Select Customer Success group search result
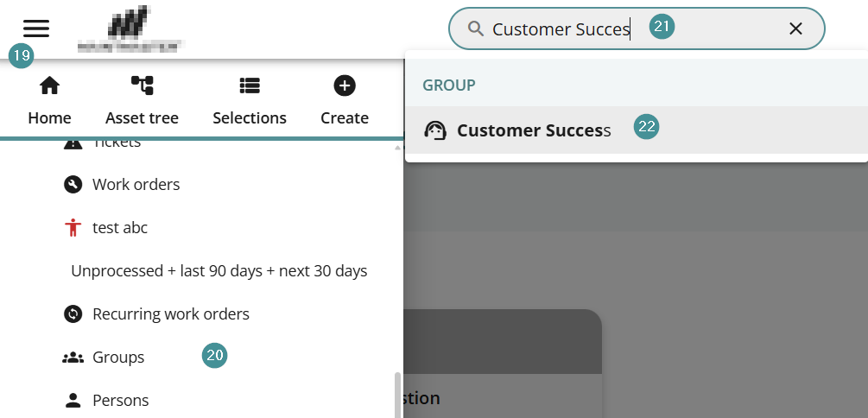 (533, 130)
